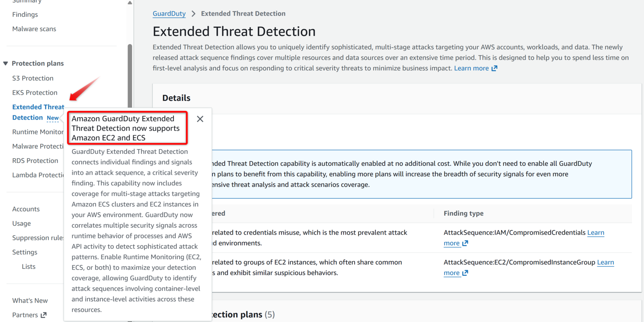
Task: Open the Accounts page
Action: click(x=26, y=209)
